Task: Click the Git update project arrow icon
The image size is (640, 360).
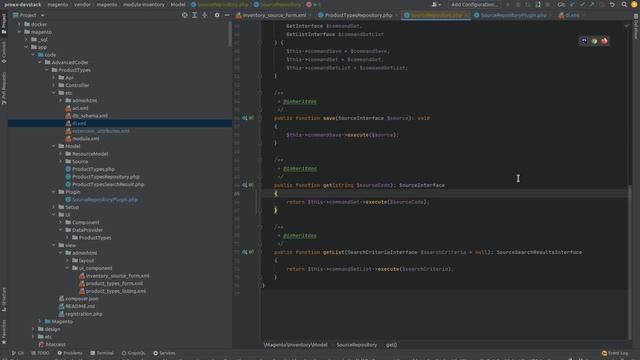Action: [x=572, y=4]
